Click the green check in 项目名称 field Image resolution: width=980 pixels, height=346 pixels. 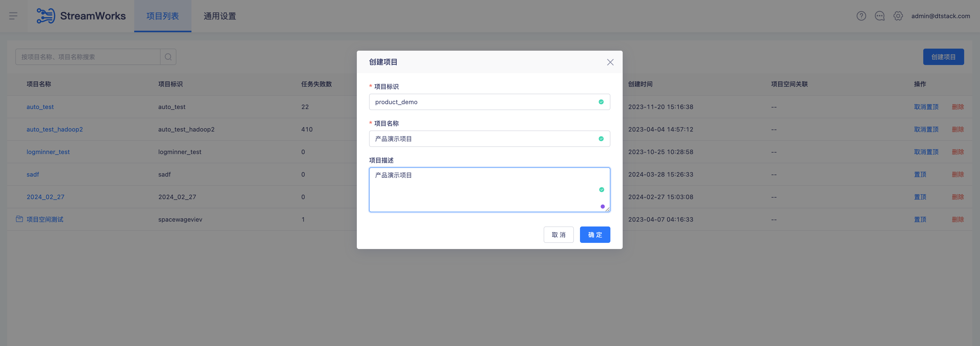click(x=601, y=139)
